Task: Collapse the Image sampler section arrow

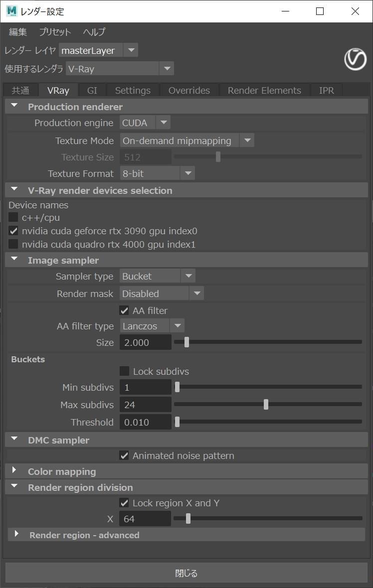Action: pos(14,259)
